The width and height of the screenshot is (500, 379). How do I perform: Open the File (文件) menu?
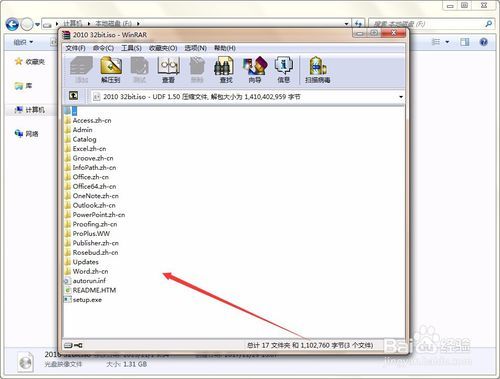[75, 48]
